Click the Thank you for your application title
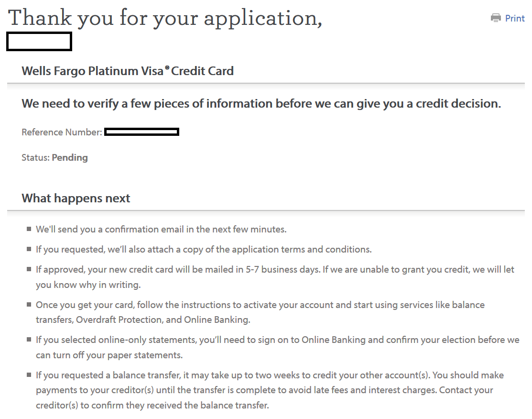 point(165,18)
